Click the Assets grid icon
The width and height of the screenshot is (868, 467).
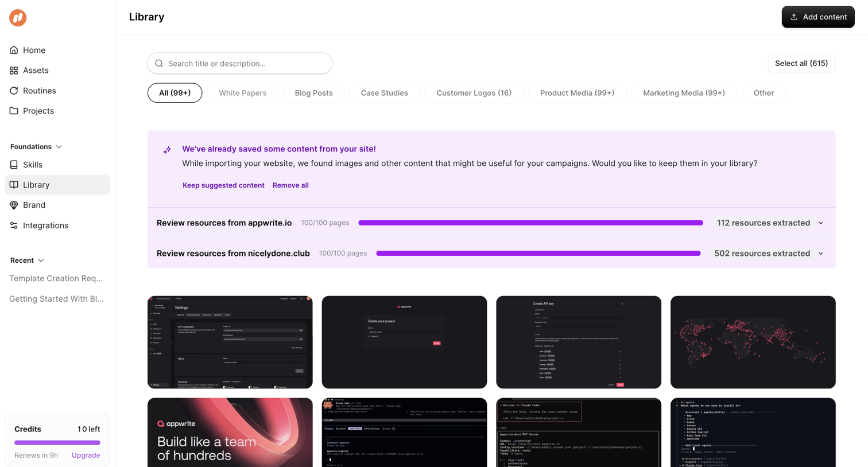coord(14,71)
